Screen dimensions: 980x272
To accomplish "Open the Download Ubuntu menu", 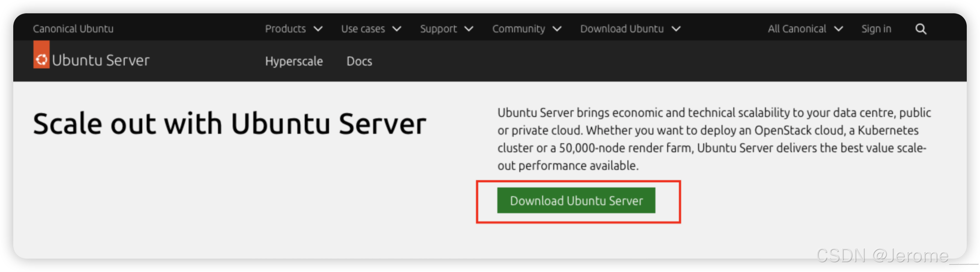I will [x=631, y=29].
